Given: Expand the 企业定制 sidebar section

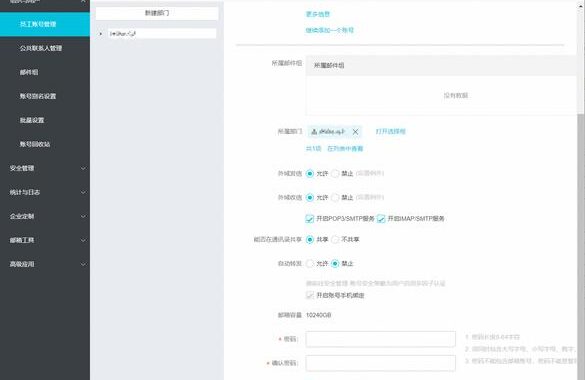Looking at the screenshot, I should coord(45,216).
